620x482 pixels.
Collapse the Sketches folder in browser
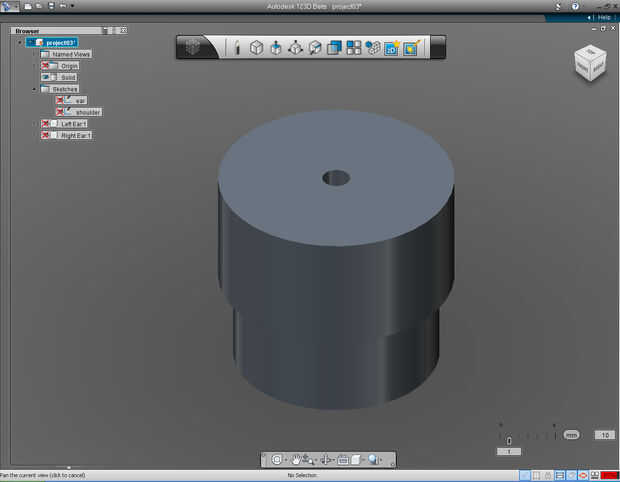pos(34,89)
